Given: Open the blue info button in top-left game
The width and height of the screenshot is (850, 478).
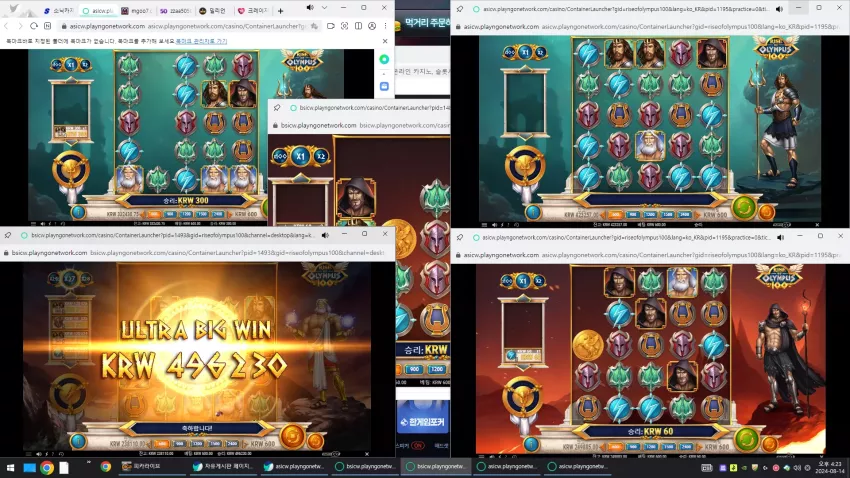Looking at the screenshot, I should [x=78, y=212].
